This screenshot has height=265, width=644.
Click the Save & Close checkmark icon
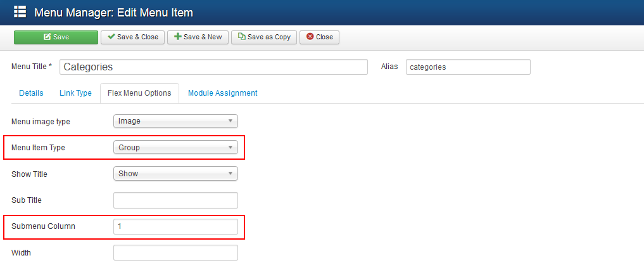111,37
